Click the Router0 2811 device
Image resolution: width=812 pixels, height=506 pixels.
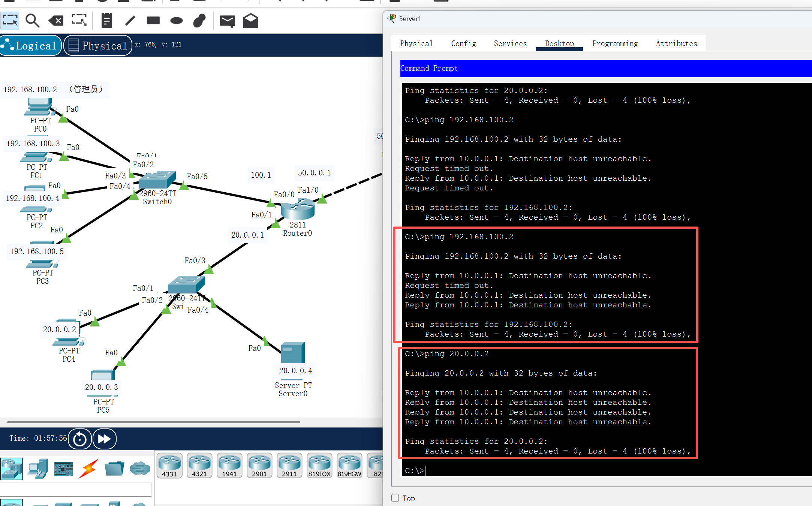[298, 210]
